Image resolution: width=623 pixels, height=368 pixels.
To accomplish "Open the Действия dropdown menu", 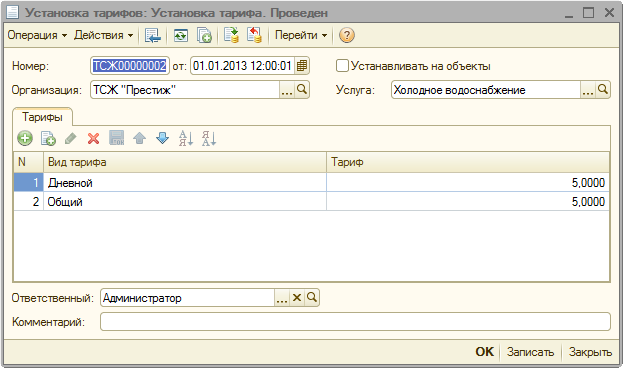I will pos(103,35).
